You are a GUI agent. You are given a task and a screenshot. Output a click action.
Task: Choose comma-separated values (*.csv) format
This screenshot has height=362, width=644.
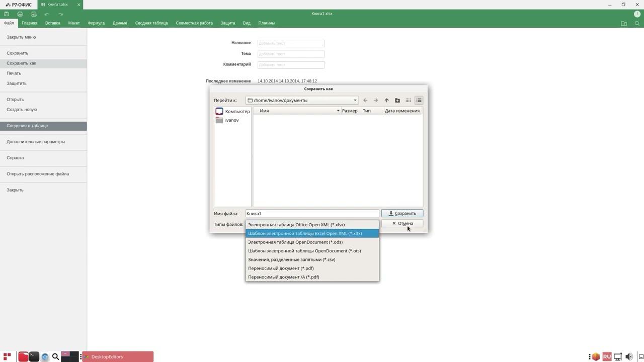coord(312,259)
